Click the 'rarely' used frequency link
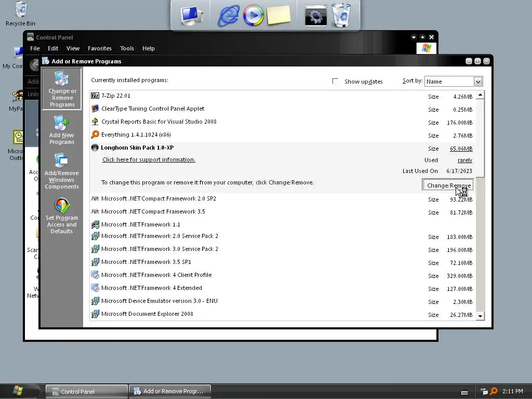Screen dimensions: 532x399 point(465,160)
